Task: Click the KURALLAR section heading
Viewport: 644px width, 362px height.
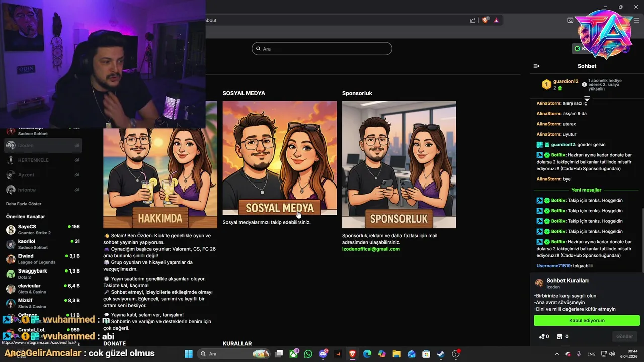Action: [x=237, y=344]
